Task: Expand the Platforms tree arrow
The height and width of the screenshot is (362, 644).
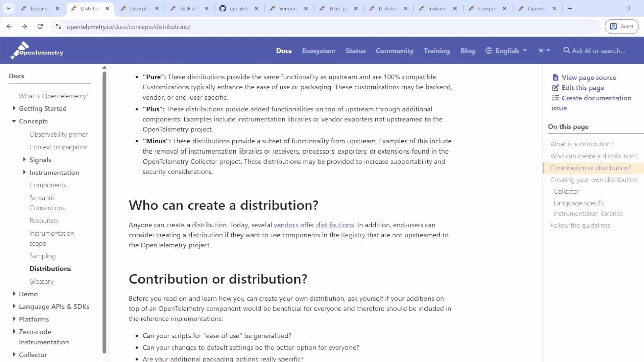Action: (14, 319)
